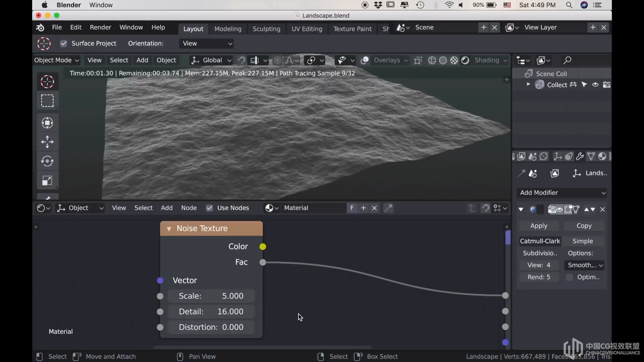Viewport: 644px width, 362px height.
Task: Move the modifier up in stack
Action: click(x=586, y=209)
